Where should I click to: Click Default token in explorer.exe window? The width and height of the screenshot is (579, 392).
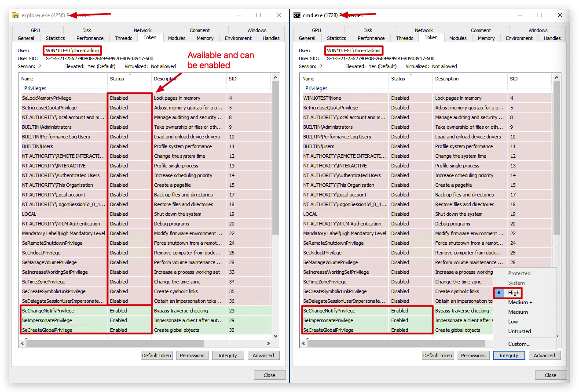click(x=156, y=356)
